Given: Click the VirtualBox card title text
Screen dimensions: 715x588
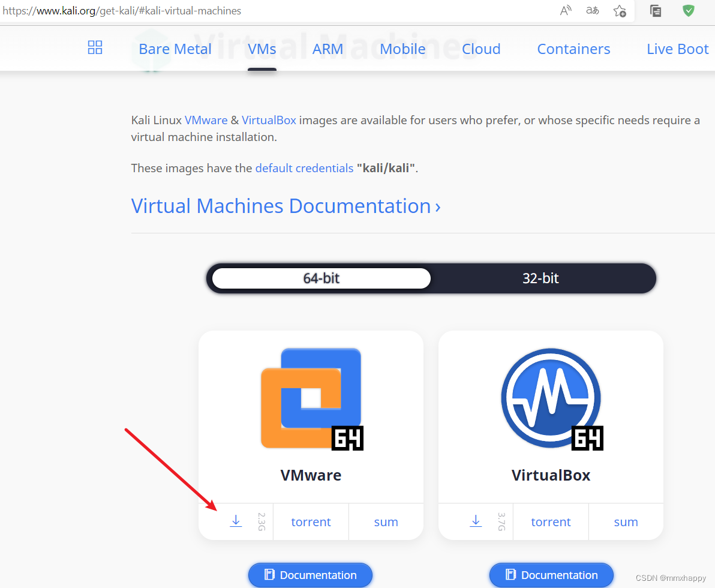Looking at the screenshot, I should click(551, 475).
